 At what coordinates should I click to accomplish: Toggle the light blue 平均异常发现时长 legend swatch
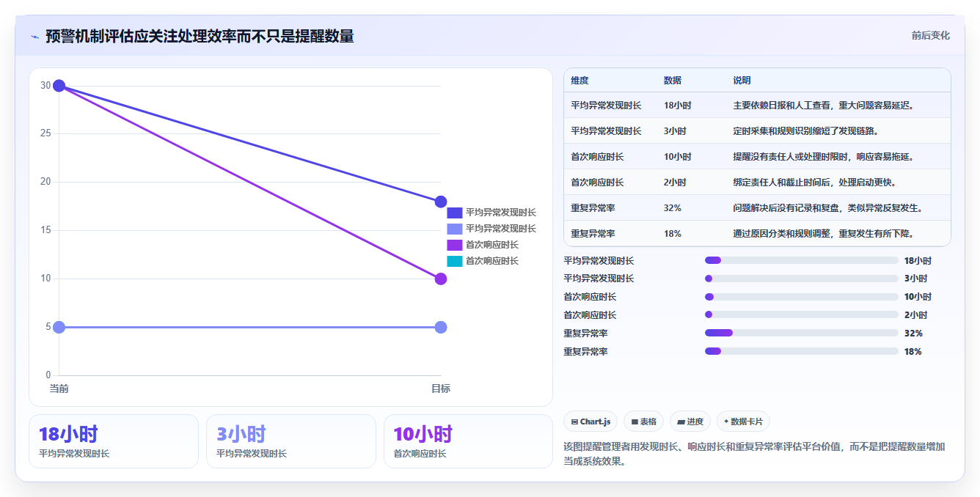coord(455,229)
